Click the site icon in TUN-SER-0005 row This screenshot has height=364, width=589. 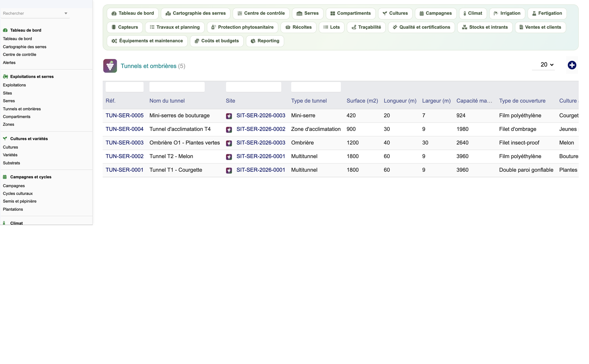229,116
